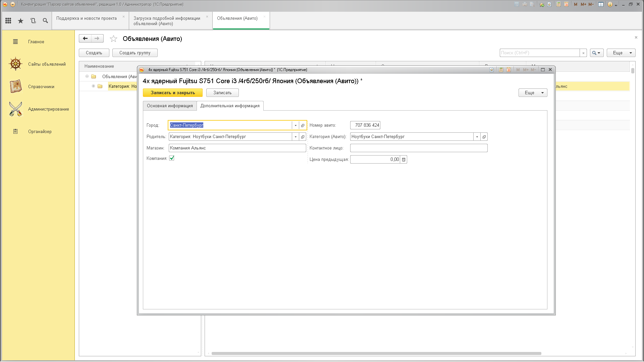
Task: Collapse the Объявления (Авито) tree root
Action: 87,76
